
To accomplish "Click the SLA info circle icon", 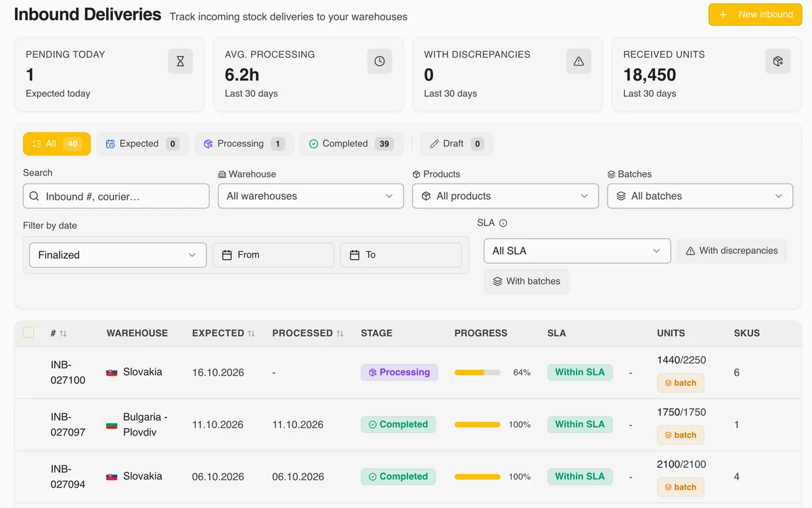I will (503, 223).
